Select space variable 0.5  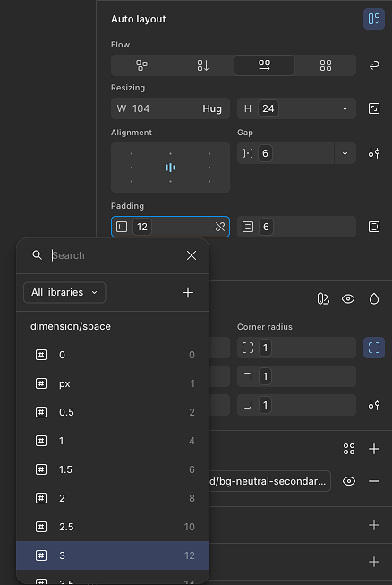click(113, 412)
